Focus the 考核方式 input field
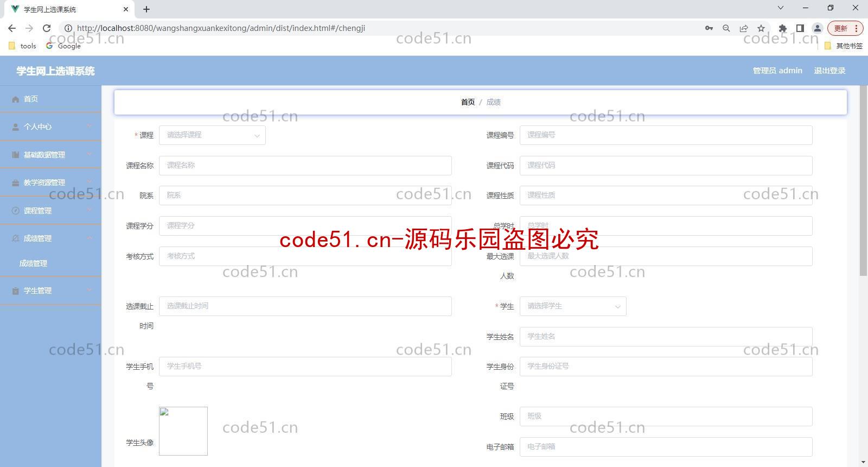This screenshot has height=467, width=868. coord(305,256)
